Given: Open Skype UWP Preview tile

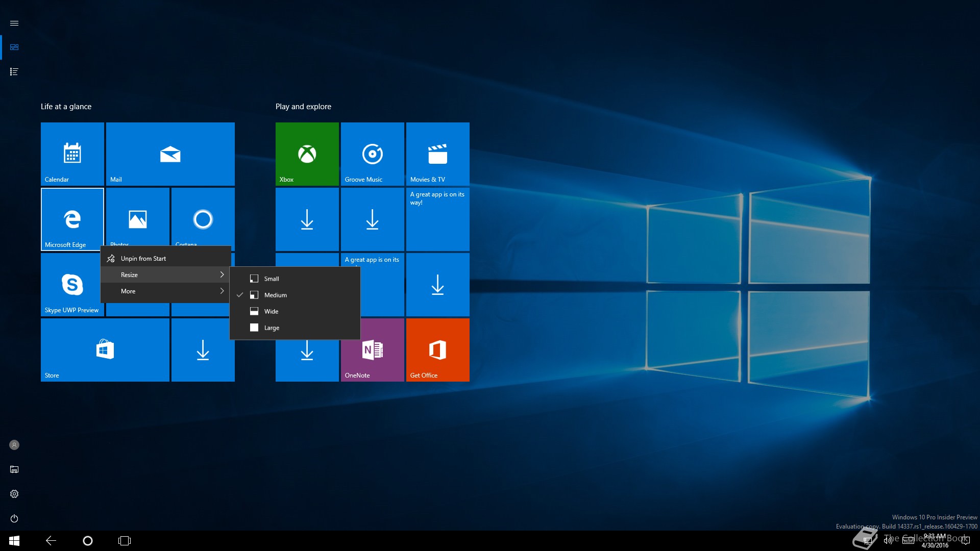Looking at the screenshot, I should click(71, 284).
